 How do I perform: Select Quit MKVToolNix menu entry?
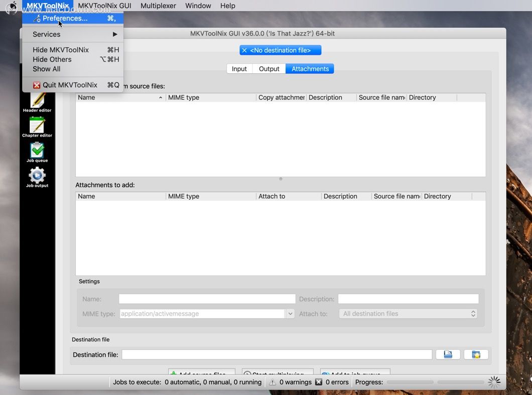point(70,85)
